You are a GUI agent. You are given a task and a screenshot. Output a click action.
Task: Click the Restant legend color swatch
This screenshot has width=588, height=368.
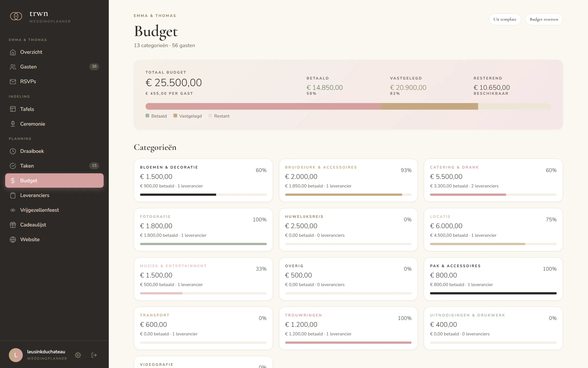click(210, 116)
